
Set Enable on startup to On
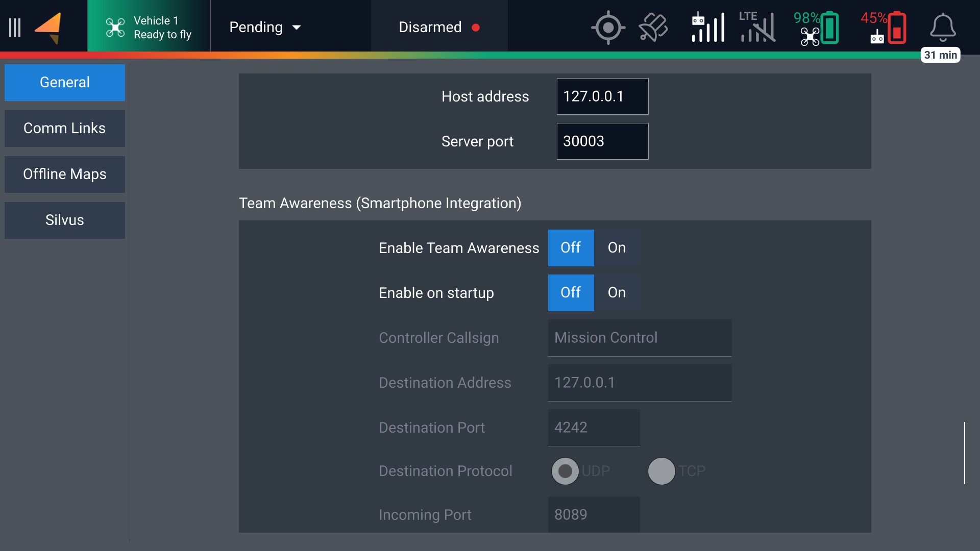617,293
